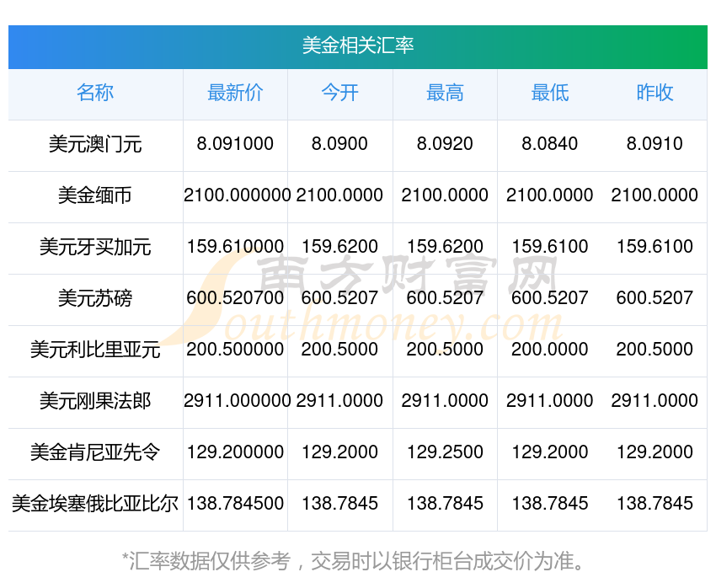The image size is (716, 588).
Task: Select 美金缅币 最低 value 2100.0000
Action: coord(550,195)
